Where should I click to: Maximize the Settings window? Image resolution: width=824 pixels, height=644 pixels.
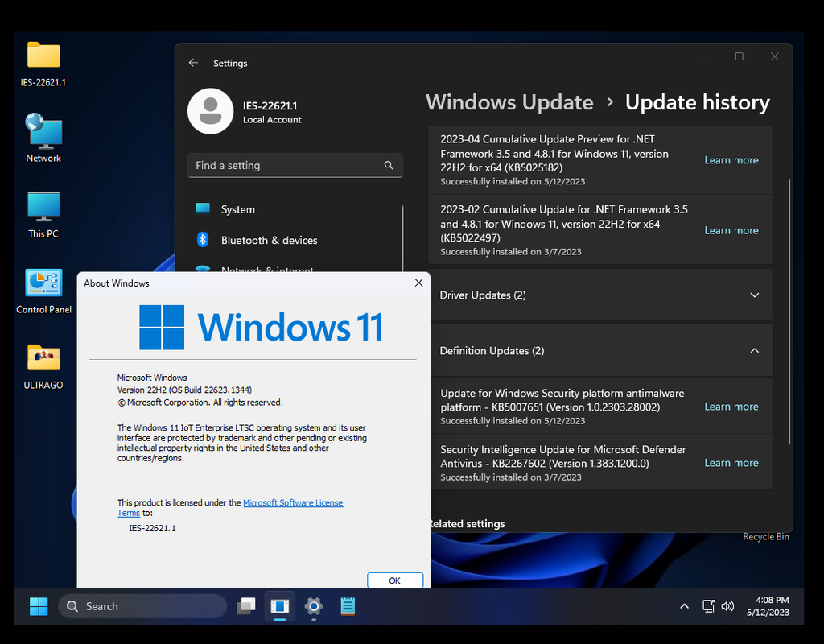coord(739,56)
